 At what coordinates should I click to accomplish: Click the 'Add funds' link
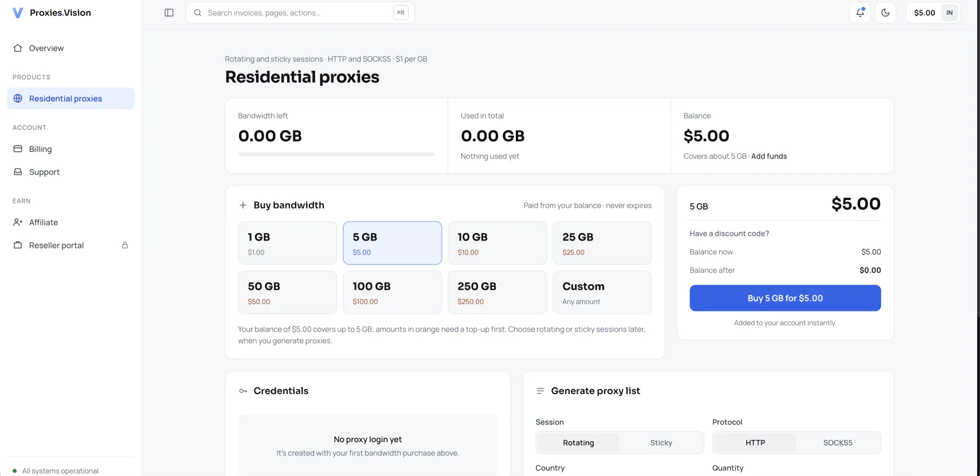point(769,156)
